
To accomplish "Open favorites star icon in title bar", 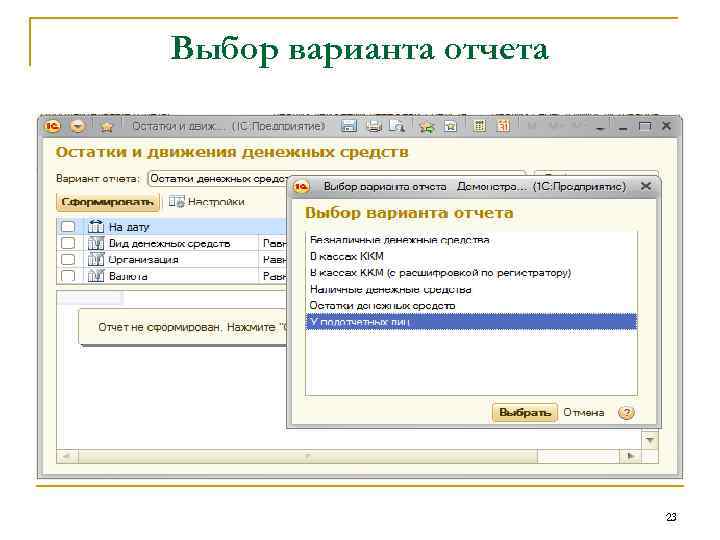I will click(107, 127).
